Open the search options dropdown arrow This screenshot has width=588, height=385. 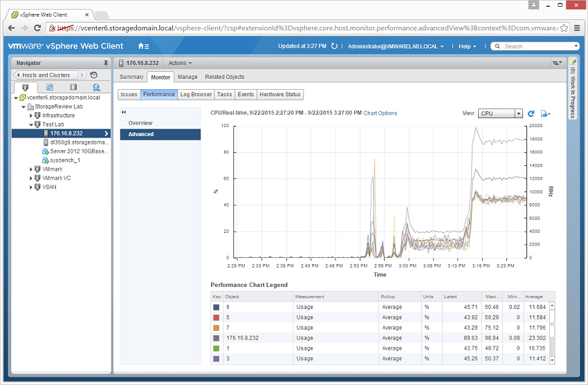[576, 46]
